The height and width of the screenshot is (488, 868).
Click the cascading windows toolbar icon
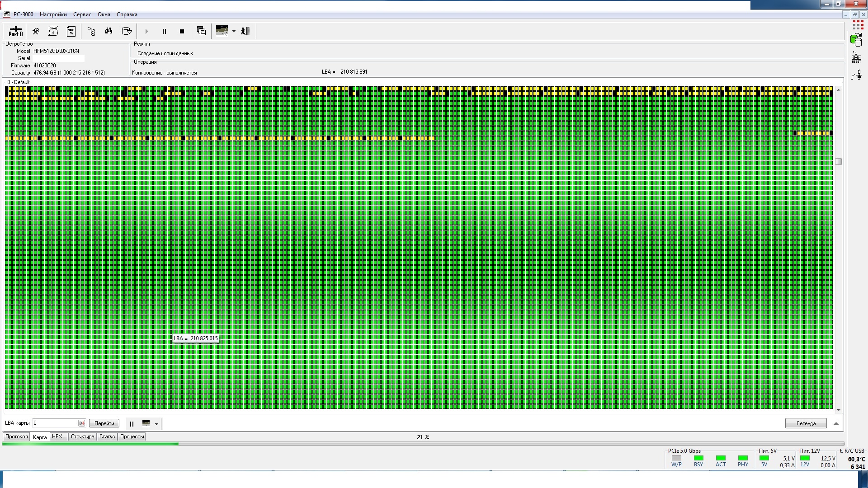[201, 31]
